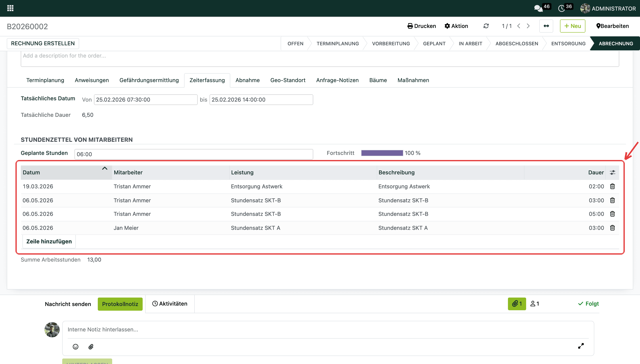Edit the Geplante Stunden field
This screenshot has width=640, height=364.
click(x=194, y=154)
